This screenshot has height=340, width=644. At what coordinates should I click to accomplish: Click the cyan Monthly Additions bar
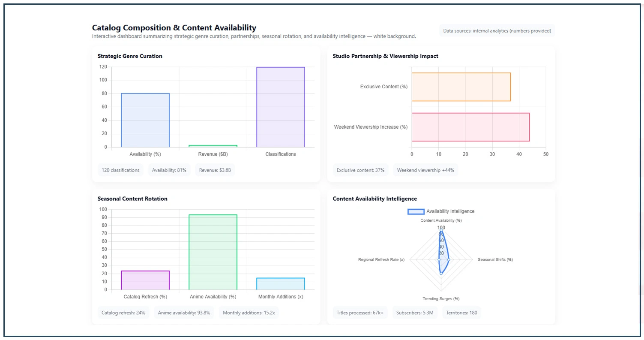coord(280,284)
